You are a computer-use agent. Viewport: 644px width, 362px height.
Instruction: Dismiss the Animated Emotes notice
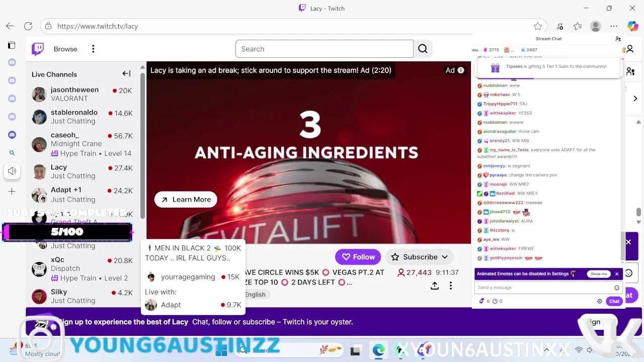617,274
